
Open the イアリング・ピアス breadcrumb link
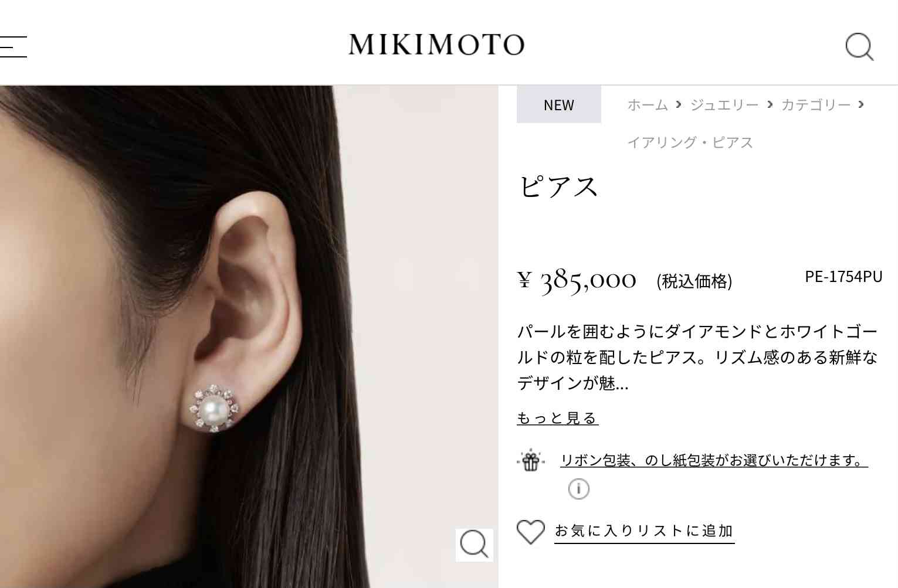coord(690,142)
